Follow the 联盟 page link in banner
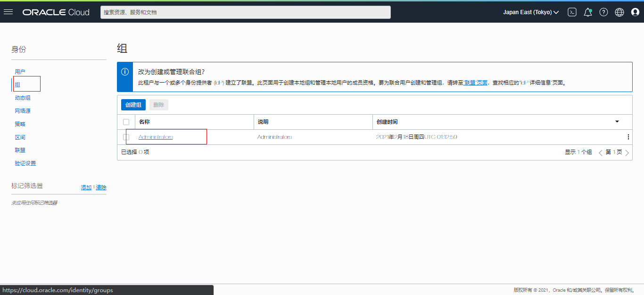The image size is (644, 295). [x=476, y=83]
